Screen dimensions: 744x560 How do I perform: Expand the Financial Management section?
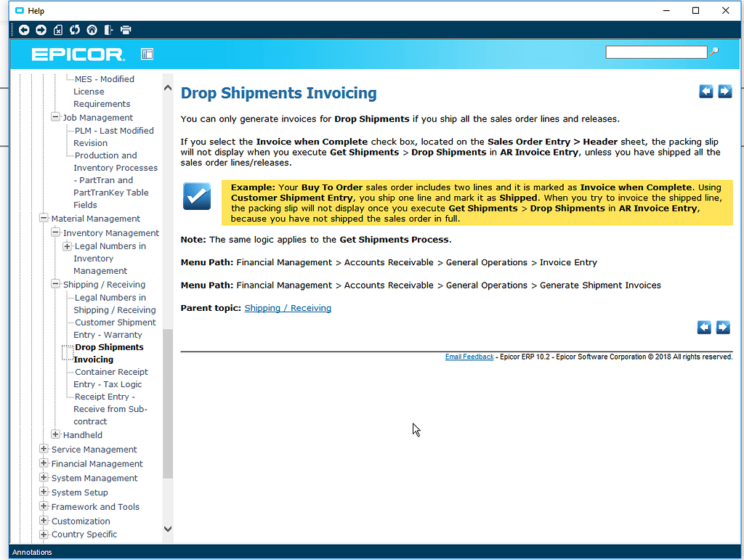coord(44,463)
